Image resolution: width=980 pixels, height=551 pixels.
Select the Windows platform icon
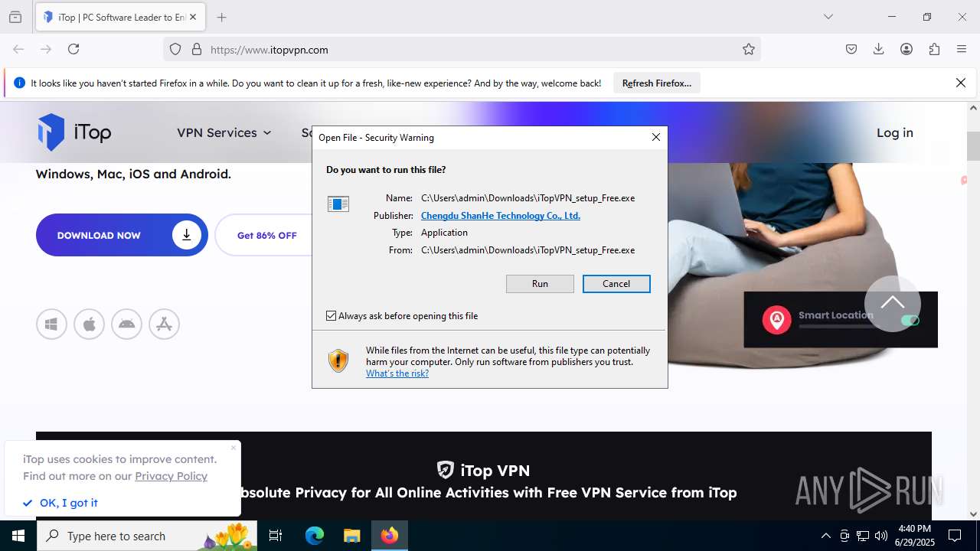[x=51, y=324]
